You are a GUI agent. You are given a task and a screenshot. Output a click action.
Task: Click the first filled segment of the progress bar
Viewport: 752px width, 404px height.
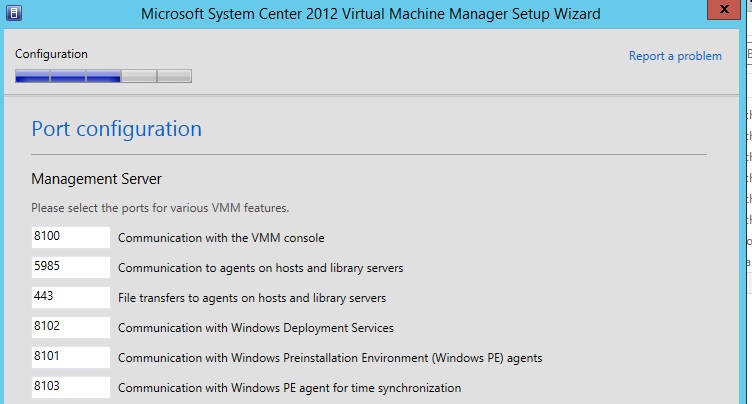click(32, 76)
